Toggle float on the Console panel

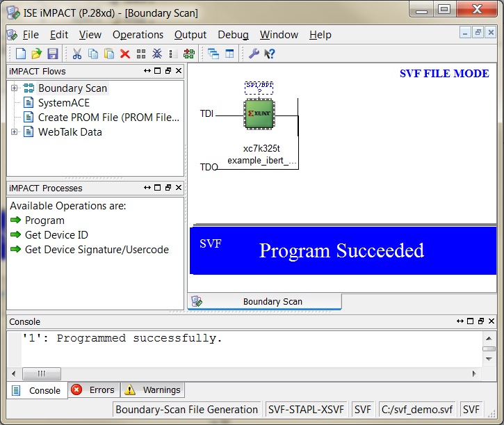click(480, 321)
